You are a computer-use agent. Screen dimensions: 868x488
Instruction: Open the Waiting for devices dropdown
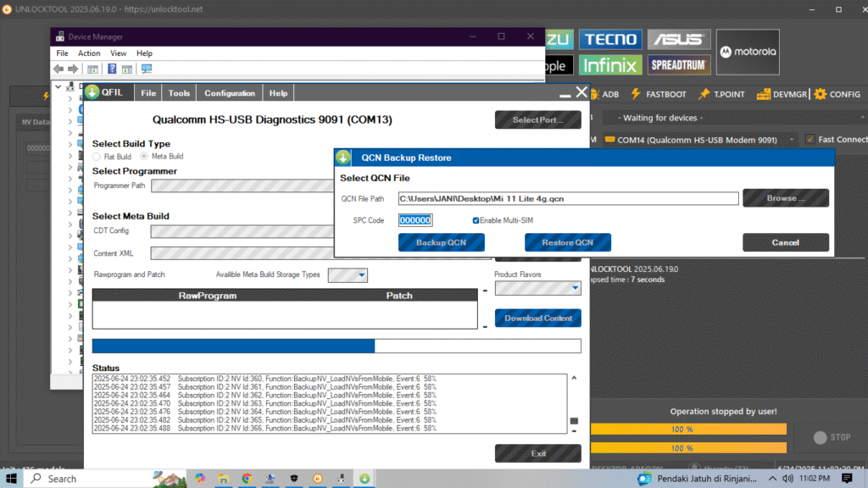735,118
